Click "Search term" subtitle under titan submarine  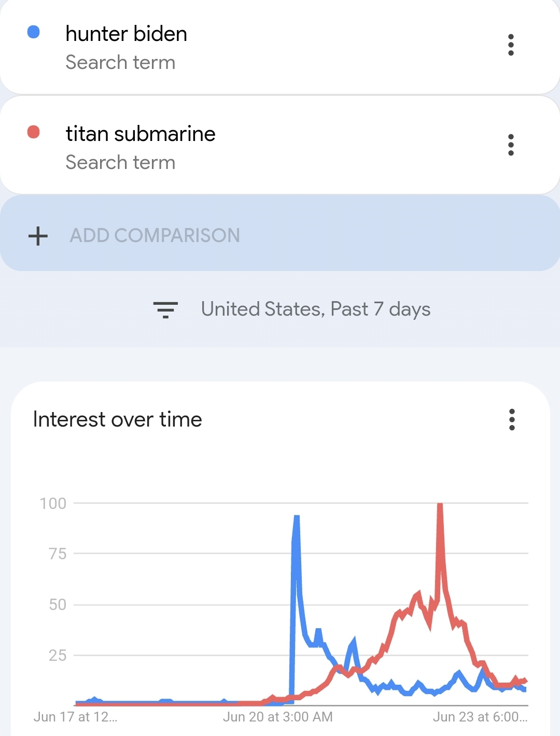click(x=120, y=163)
